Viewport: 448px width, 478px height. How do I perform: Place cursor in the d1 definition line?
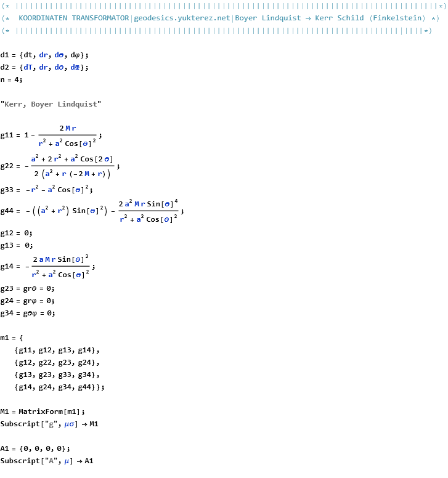coord(44,55)
